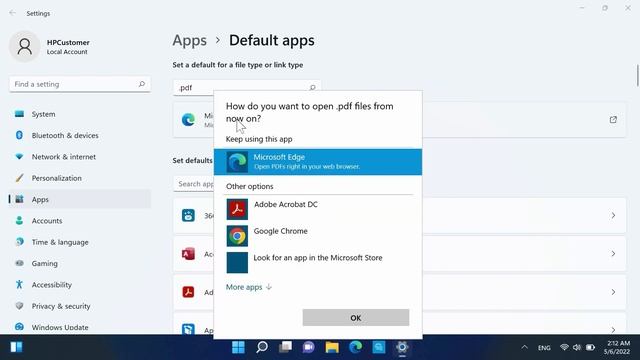
Task: Open Task View in the taskbar
Action: point(285,347)
